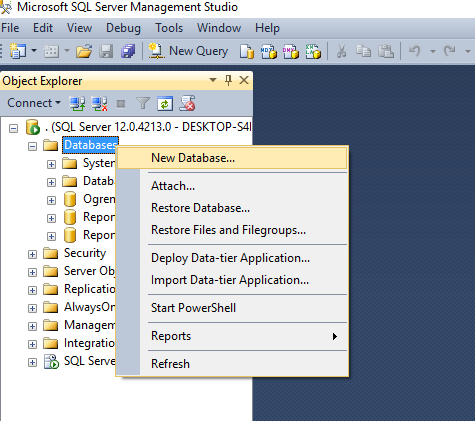Expand the Server Objects folder

32,272
